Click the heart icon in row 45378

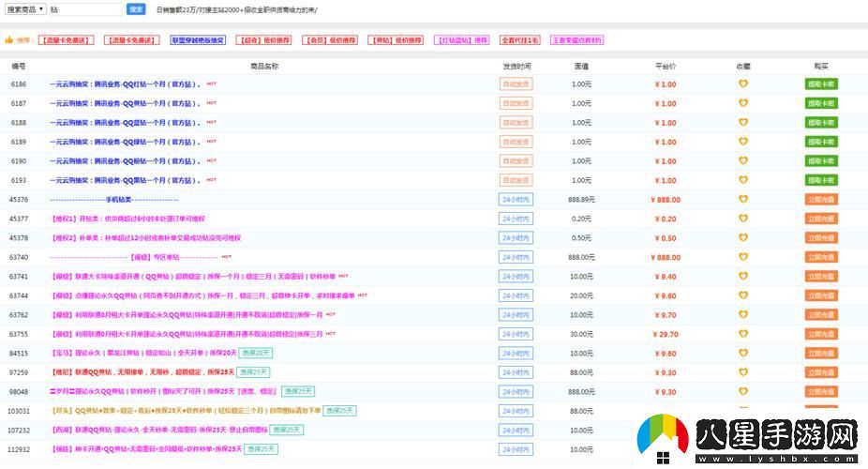pos(743,237)
